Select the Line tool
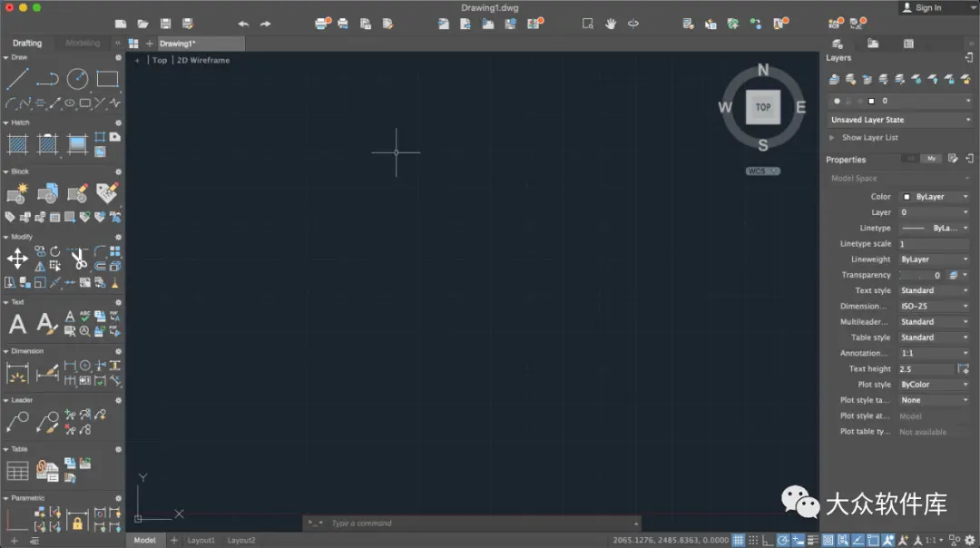 point(17,79)
